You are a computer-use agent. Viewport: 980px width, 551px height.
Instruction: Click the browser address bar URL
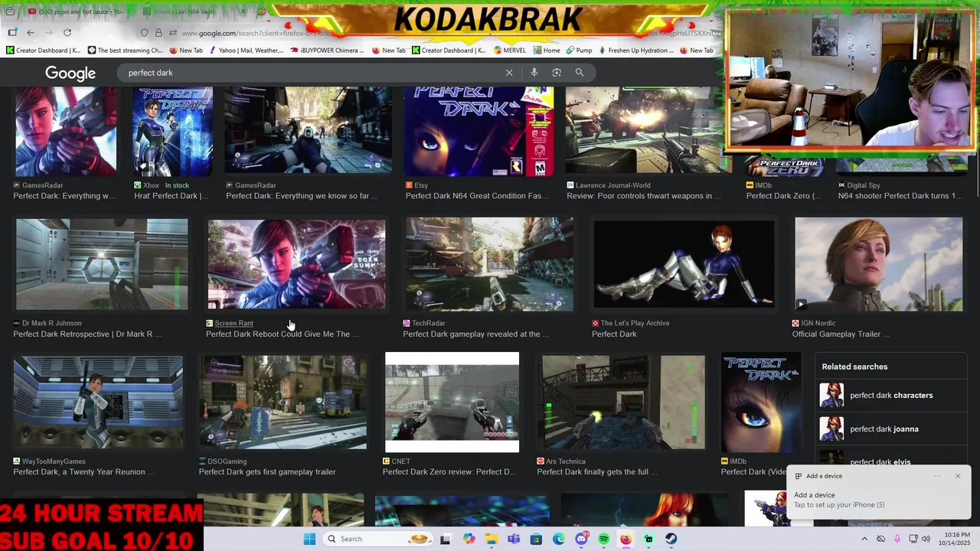pos(256,33)
